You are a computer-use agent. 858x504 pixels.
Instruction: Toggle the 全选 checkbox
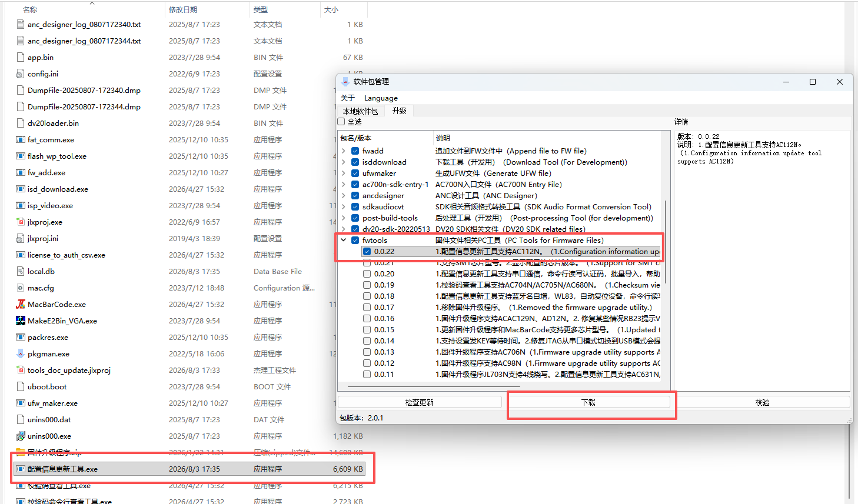(341, 122)
